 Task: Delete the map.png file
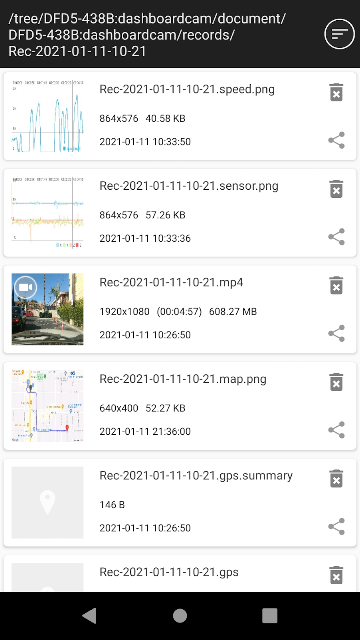click(336, 382)
